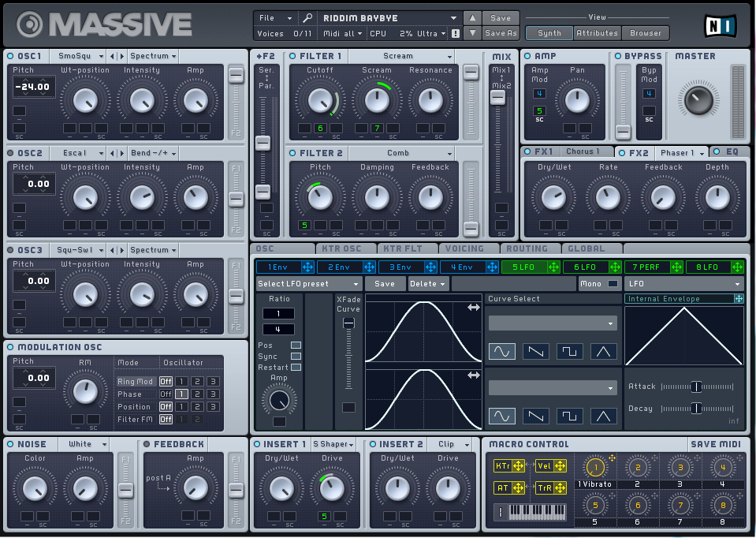Go to previous preset with up arrow
Screen dimensions: 756x538
(472, 18)
